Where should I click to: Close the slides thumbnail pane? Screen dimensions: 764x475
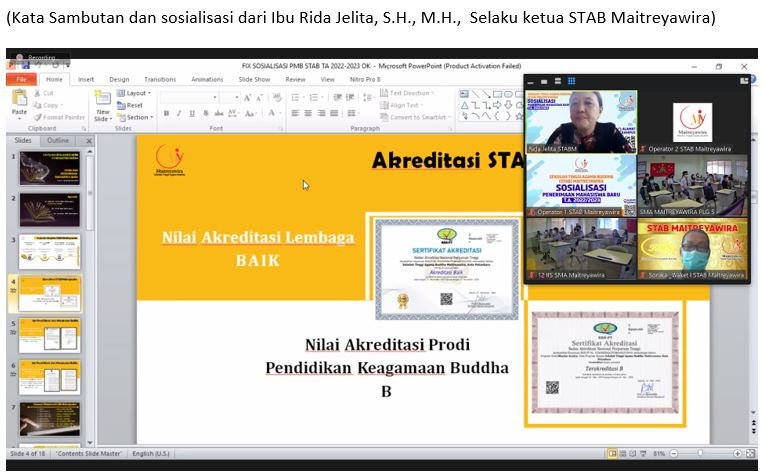[89, 141]
